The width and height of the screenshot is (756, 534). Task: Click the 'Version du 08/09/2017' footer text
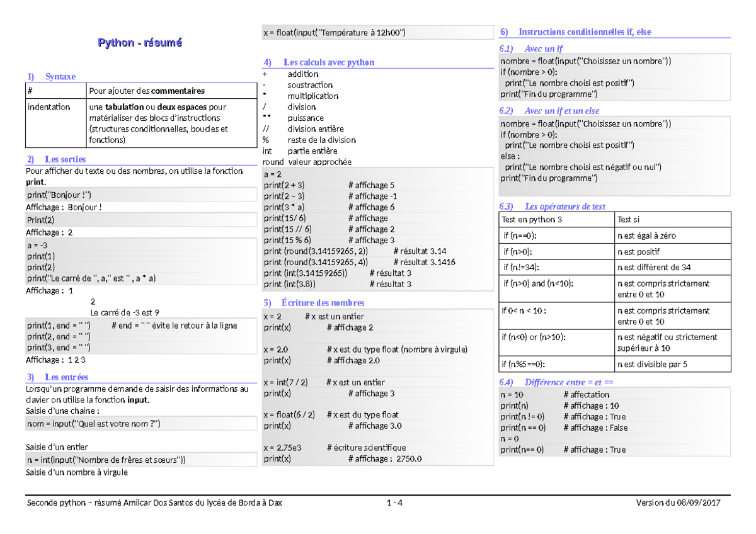[x=678, y=503]
